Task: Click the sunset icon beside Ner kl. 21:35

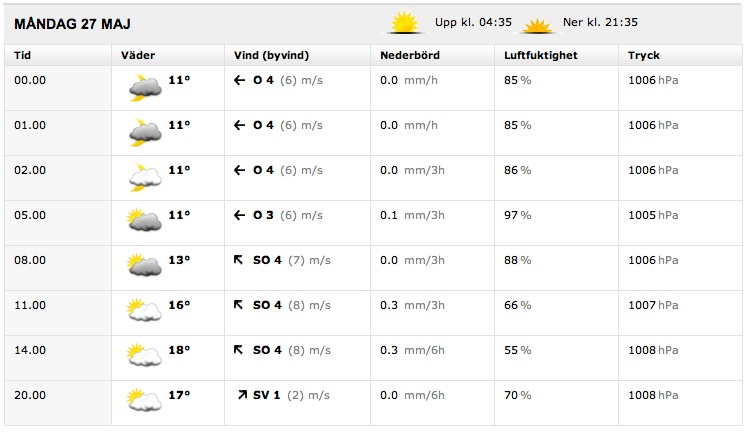Action: pyautogui.click(x=537, y=25)
